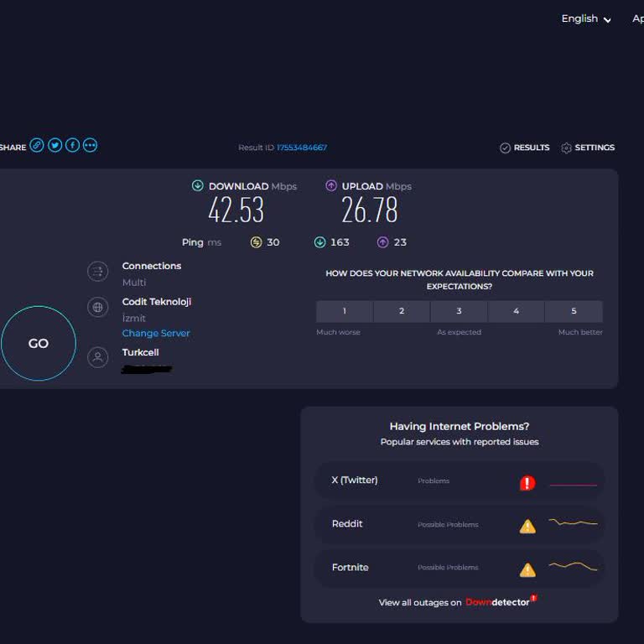The height and width of the screenshot is (644, 644).
Task: Open Result ID 17553484667 link
Action: (302, 148)
